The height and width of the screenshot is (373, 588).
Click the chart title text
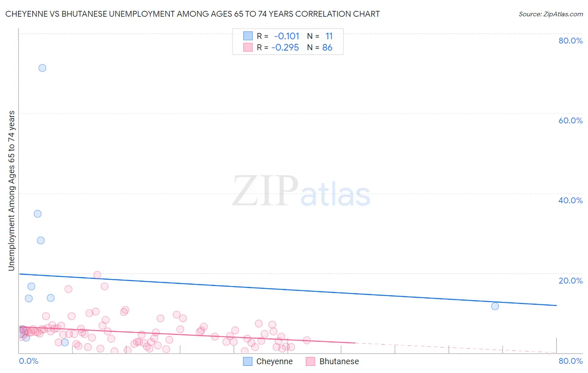[192, 14]
